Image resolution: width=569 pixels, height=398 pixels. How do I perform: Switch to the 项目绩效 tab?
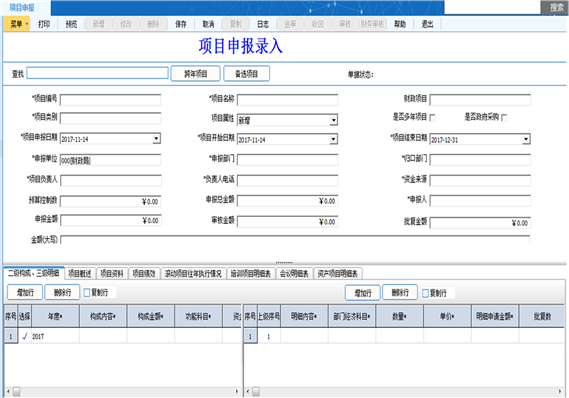click(144, 274)
